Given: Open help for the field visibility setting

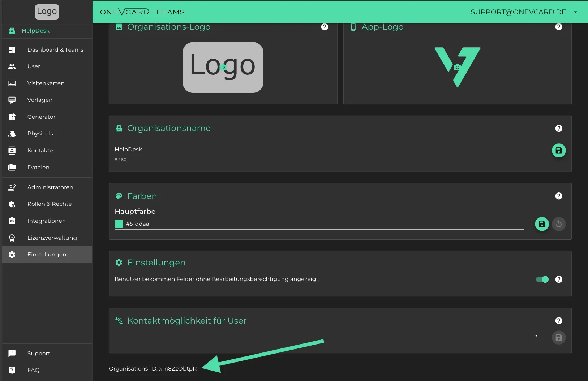Looking at the screenshot, I should tap(559, 280).
